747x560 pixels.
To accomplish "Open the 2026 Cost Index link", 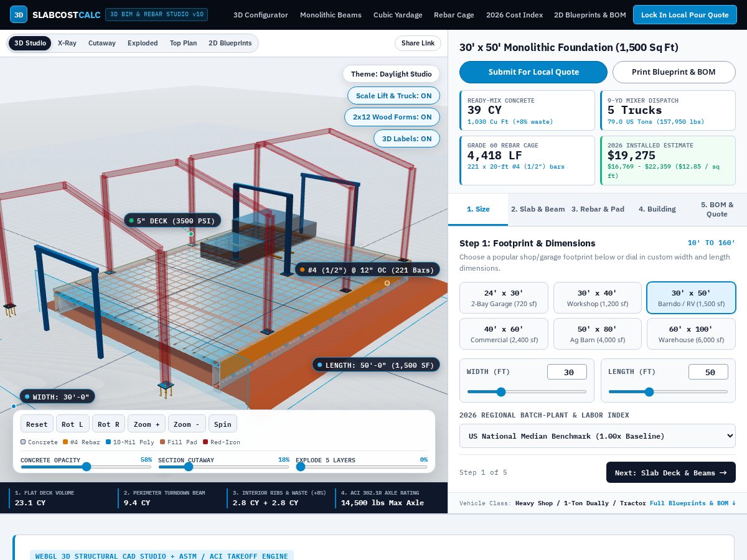I will pos(514,15).
